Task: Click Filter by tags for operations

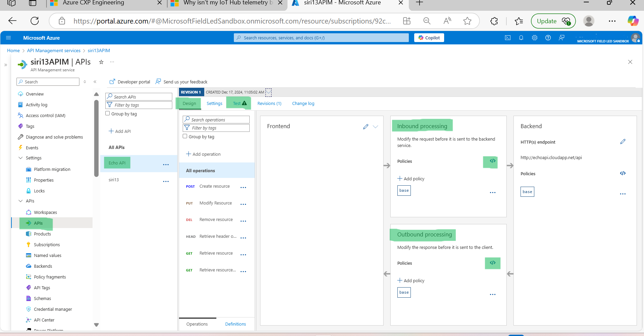Action: (216, 128)
